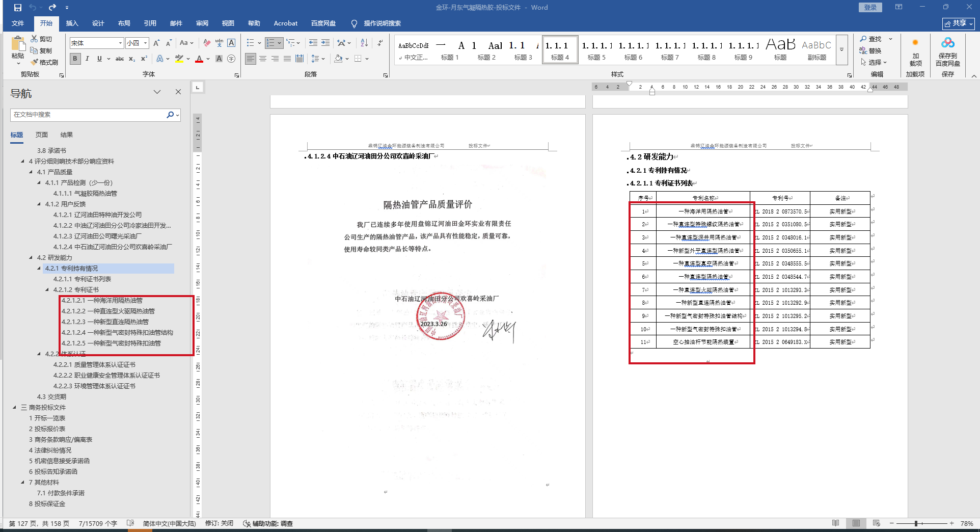Collapse the 4.1.2 用户反馈 heading
Screen dimensions: 980x532
coord(39,204)
